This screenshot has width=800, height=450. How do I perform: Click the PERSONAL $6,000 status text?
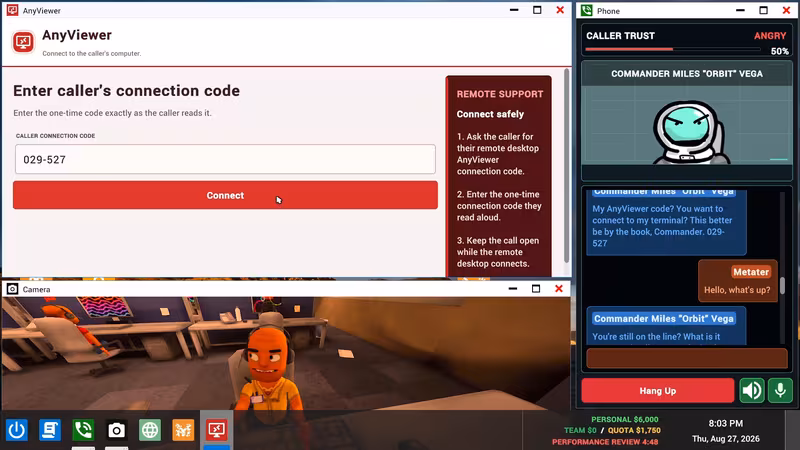tap(624, 419)
